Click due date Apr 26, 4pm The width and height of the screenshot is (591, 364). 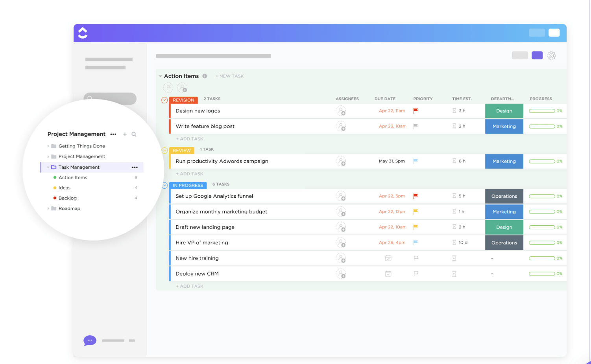click(392, 243)
